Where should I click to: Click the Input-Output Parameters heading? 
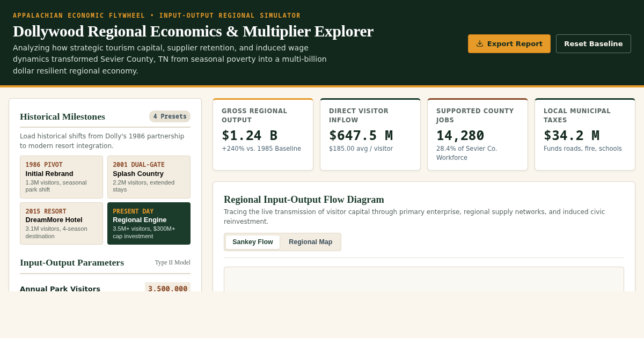coord(72,262)
